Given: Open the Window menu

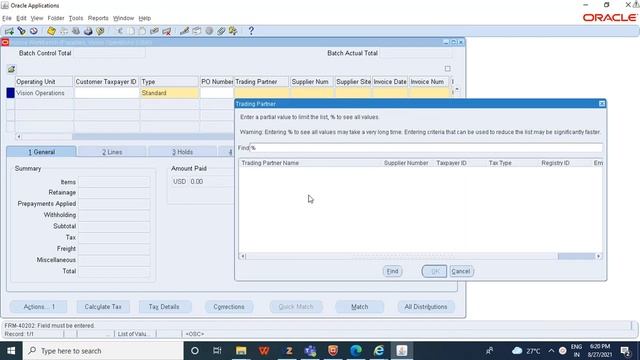Looking at the screenshot, I should pos(123,18).
